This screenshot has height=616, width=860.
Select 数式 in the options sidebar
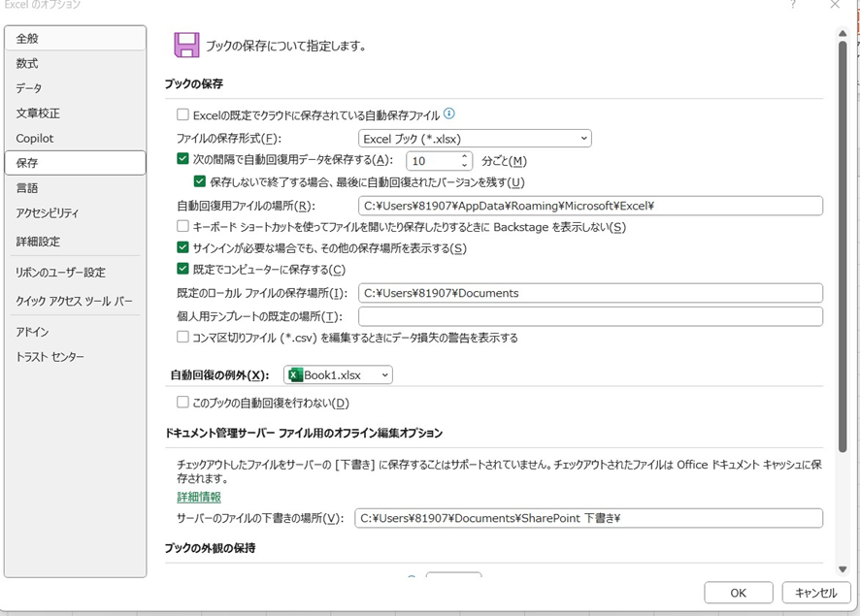pos(75,63)
